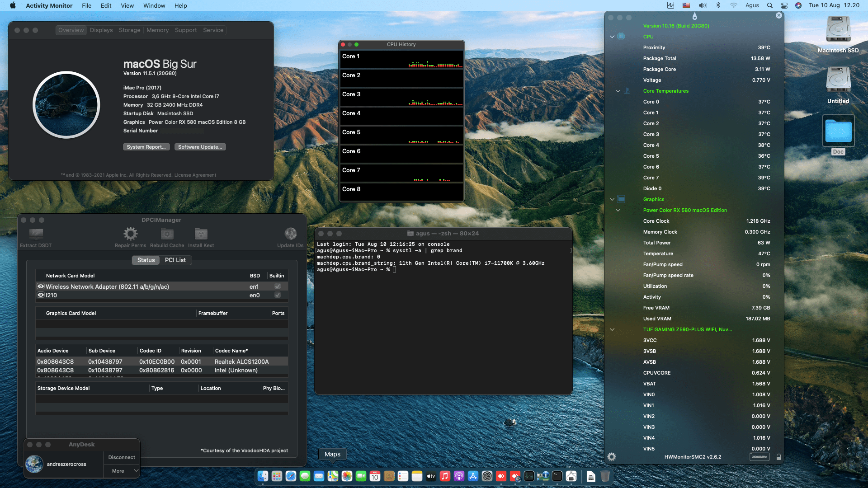The image size is (868, 488).
Task: Open FaceTime from the Dock
Action: pos(361,476)
